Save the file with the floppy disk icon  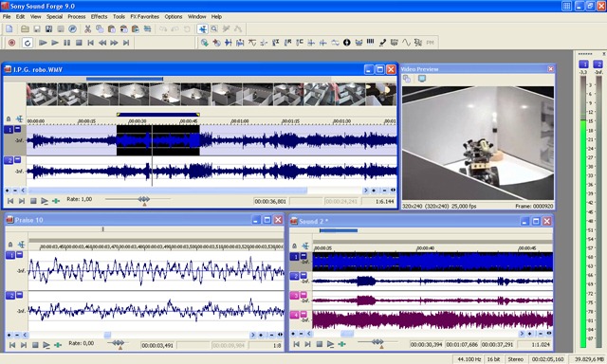37,29
